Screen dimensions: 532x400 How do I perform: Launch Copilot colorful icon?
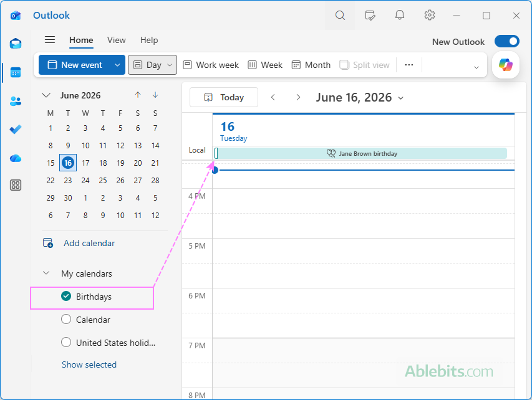tap(506, 65)
